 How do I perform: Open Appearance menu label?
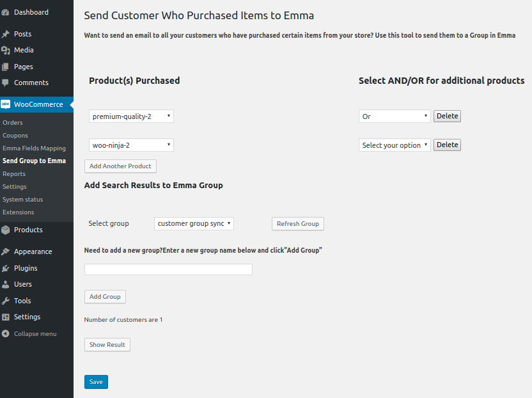[x=33, y=251]
